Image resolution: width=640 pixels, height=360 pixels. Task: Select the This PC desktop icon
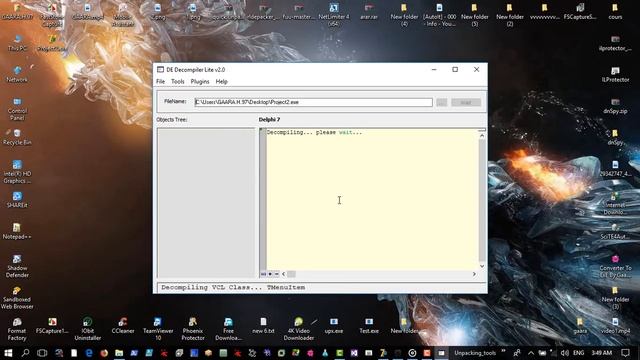[17, 43]
